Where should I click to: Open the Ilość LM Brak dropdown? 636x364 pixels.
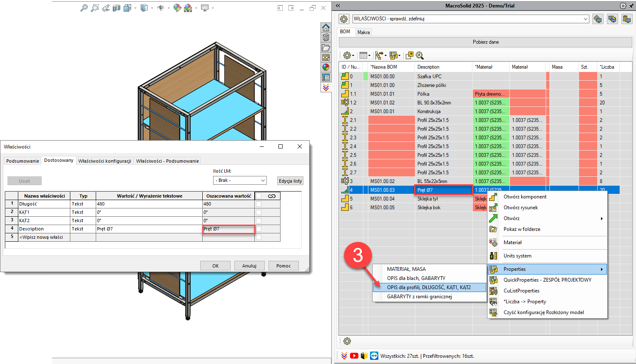(263, 180)
